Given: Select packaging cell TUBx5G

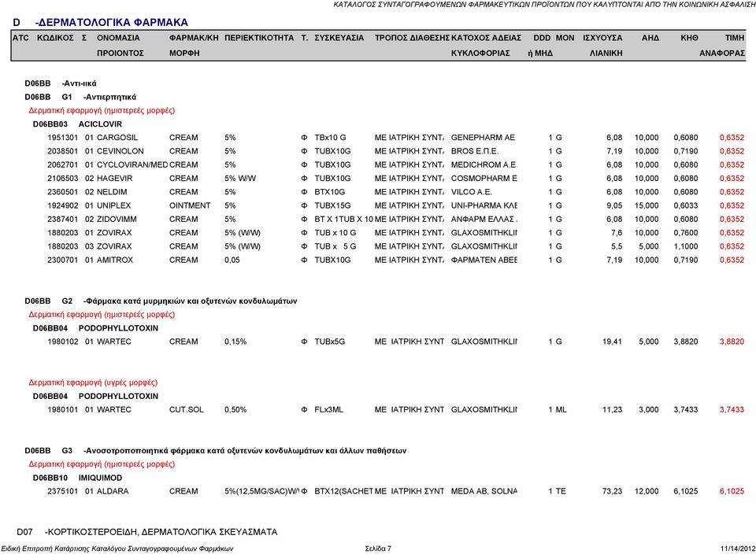Looking at the screenshot, I should [x=330, y=342].
